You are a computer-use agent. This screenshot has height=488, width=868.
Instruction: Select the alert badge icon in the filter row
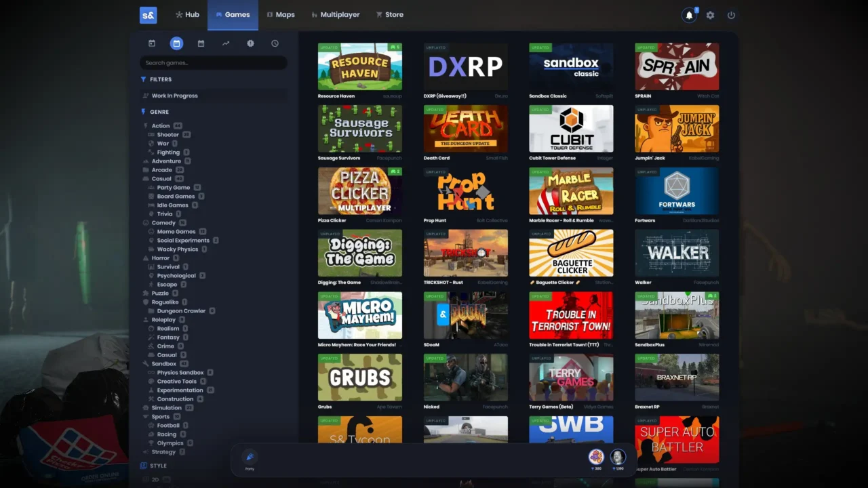click(250, 43)
